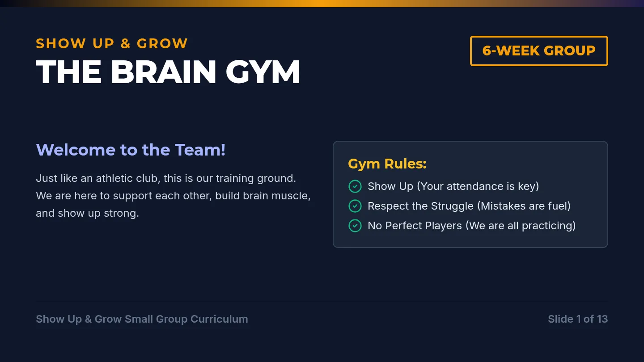Select the THE BRAIN GYM title
The image size is (644, 362).
(168, 72)
